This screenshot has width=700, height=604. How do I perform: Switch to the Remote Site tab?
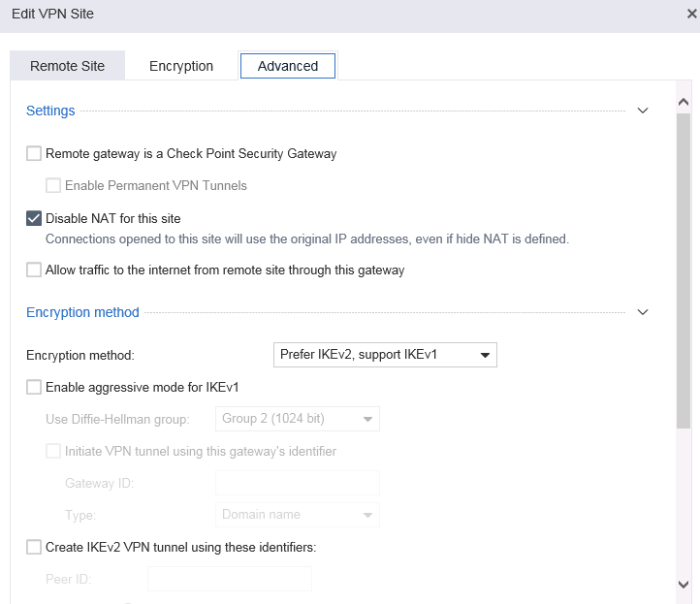coord(68,66)
